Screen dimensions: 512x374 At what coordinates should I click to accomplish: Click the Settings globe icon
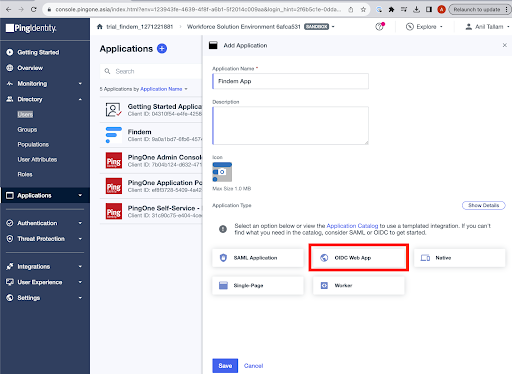(10, 298)
